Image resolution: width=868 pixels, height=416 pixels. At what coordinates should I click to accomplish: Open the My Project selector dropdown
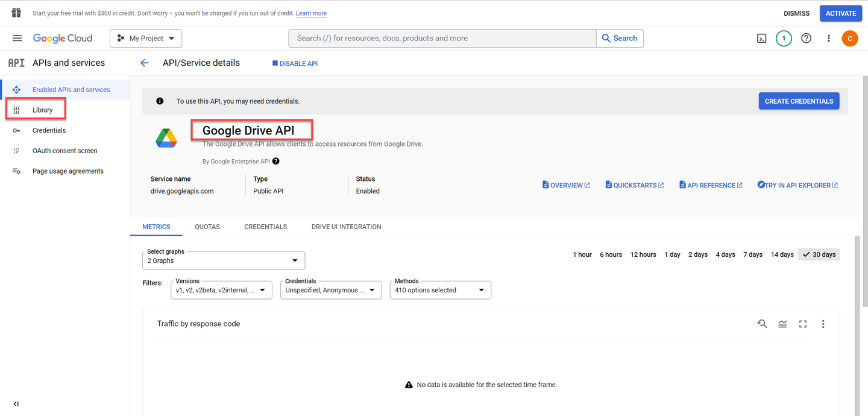[146, 39]
